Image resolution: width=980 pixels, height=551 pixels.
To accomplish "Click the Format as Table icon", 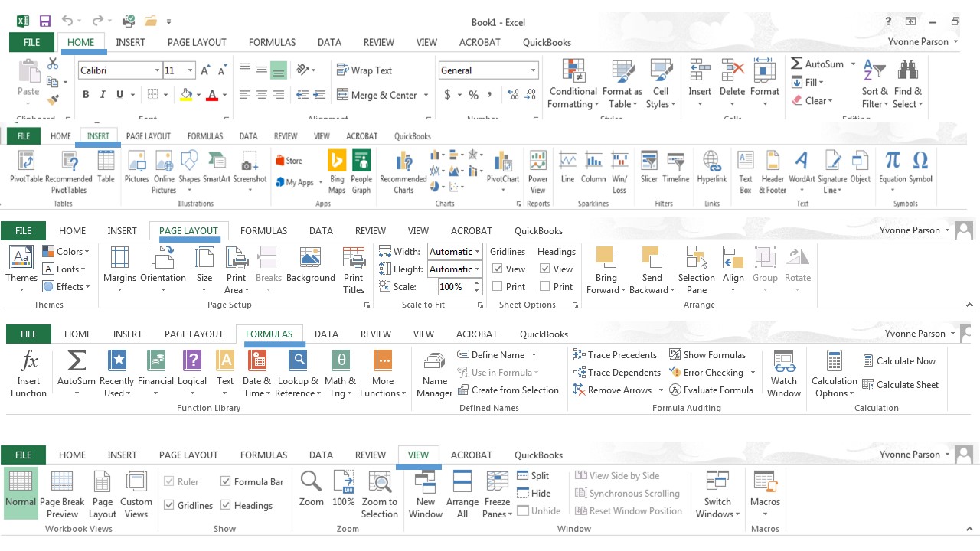I will coord(622,71).
